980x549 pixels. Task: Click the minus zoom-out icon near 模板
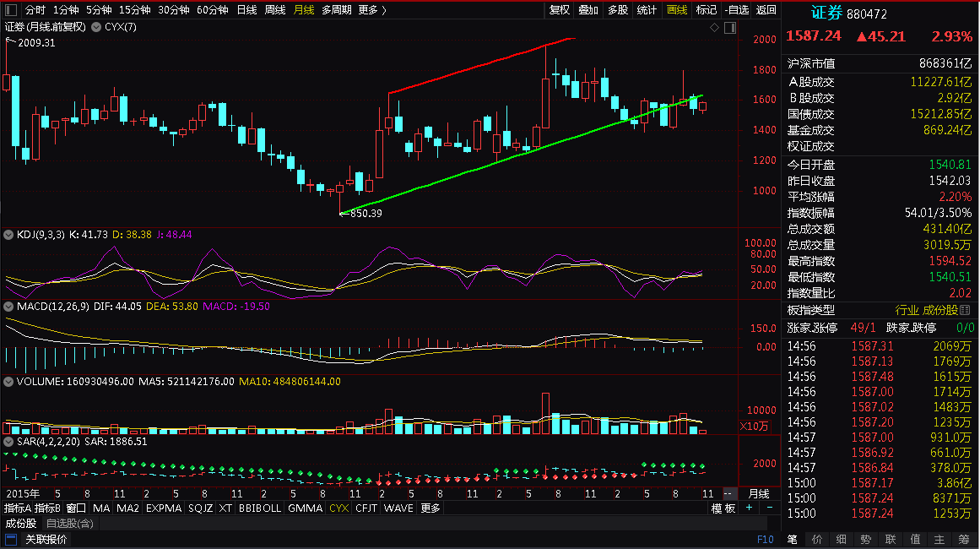[x=769, y=508]
